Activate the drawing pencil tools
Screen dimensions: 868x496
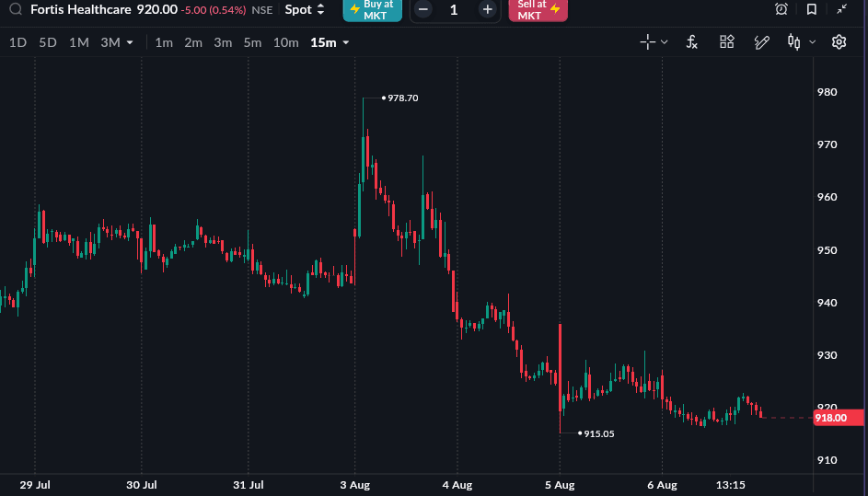[x=762, y=42]
